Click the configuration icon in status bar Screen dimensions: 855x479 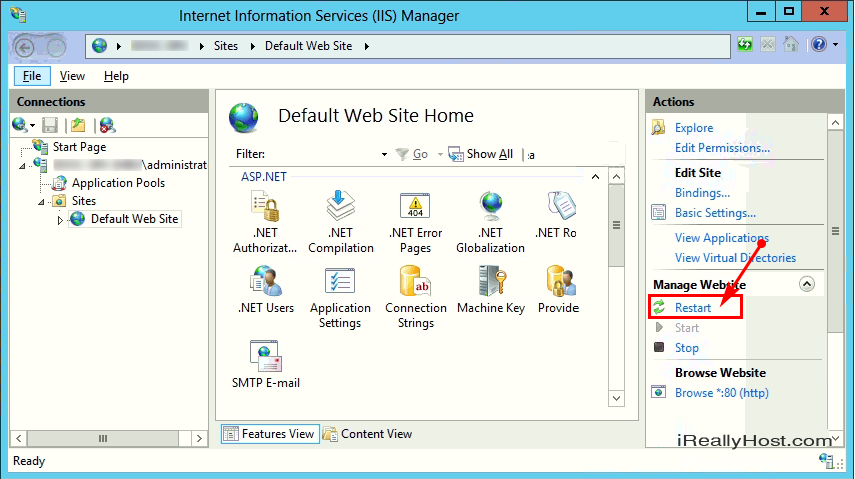coord(826,460)
